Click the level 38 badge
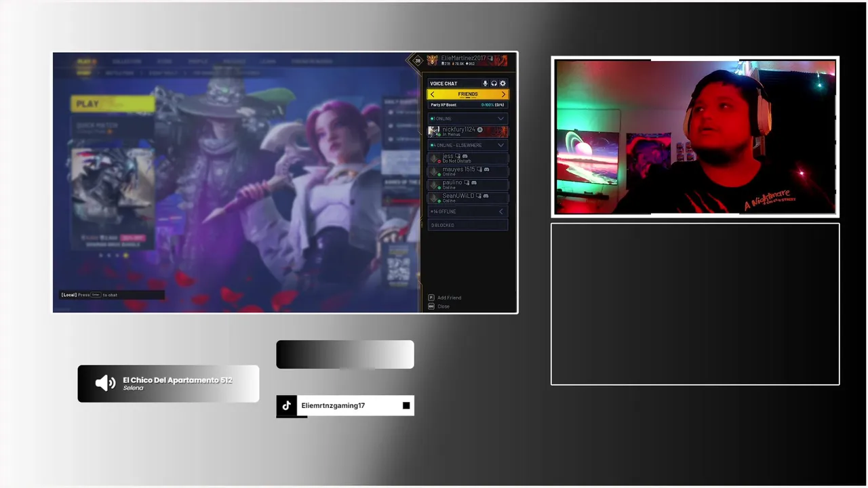Image resolution: width=868 pixels, height=488 pixels. [x=418, y=61]
